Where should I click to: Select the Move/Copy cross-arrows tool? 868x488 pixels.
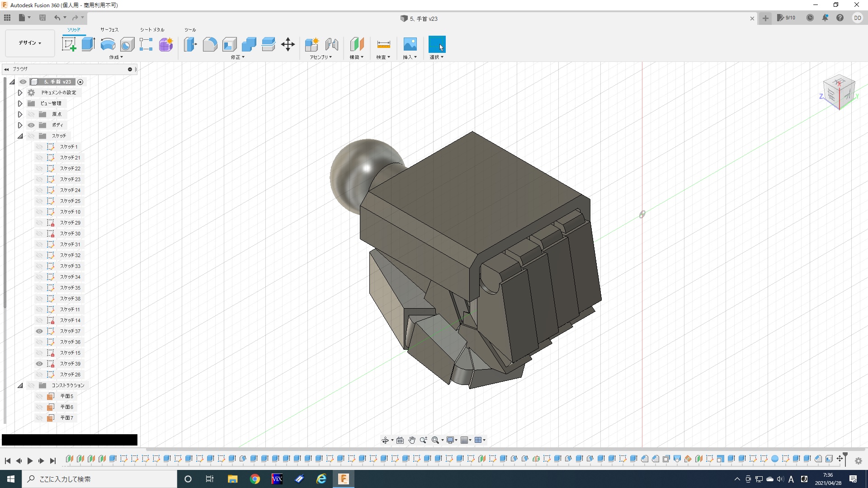(x=288, y=44)
